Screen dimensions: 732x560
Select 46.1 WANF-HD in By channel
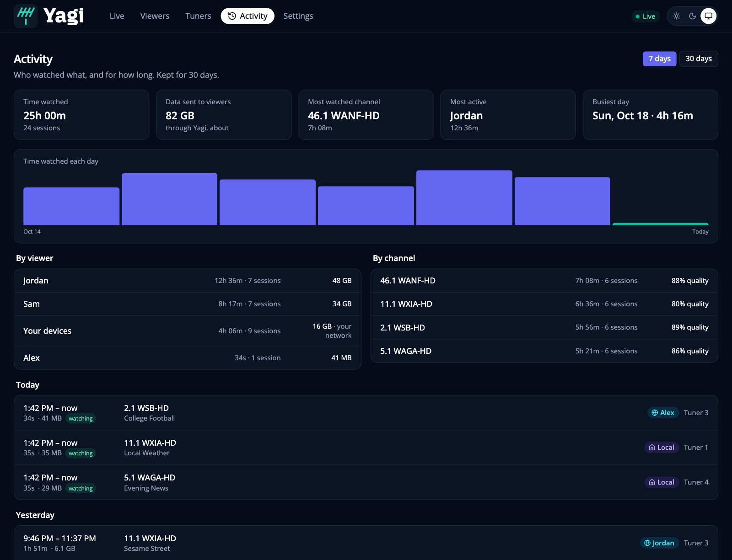coord(544,281)
